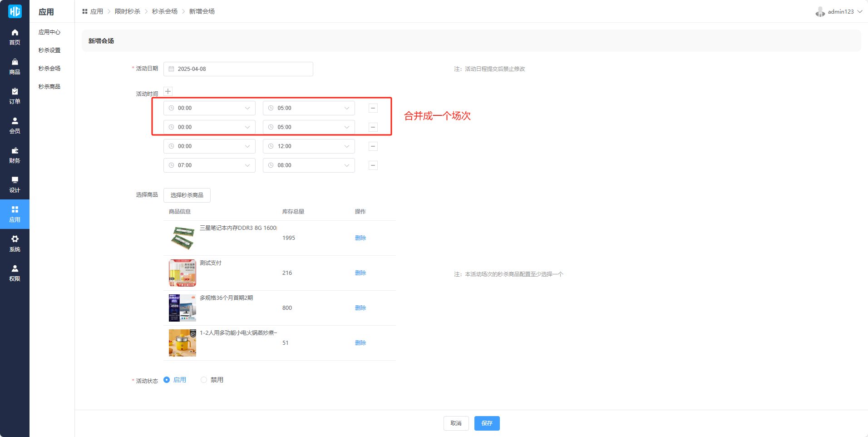Screen dimensions: 868x437
Task: Open the 商品 products sidebar icon
Action: pos(15,66)
